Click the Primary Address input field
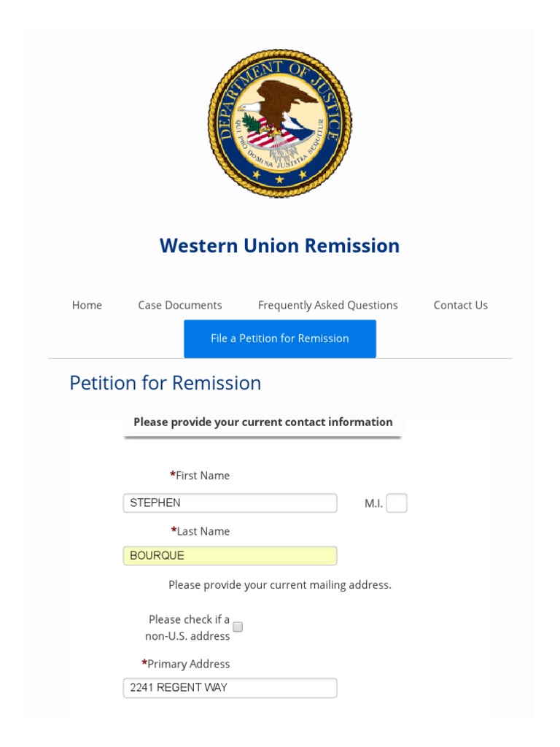 (230, 688)
